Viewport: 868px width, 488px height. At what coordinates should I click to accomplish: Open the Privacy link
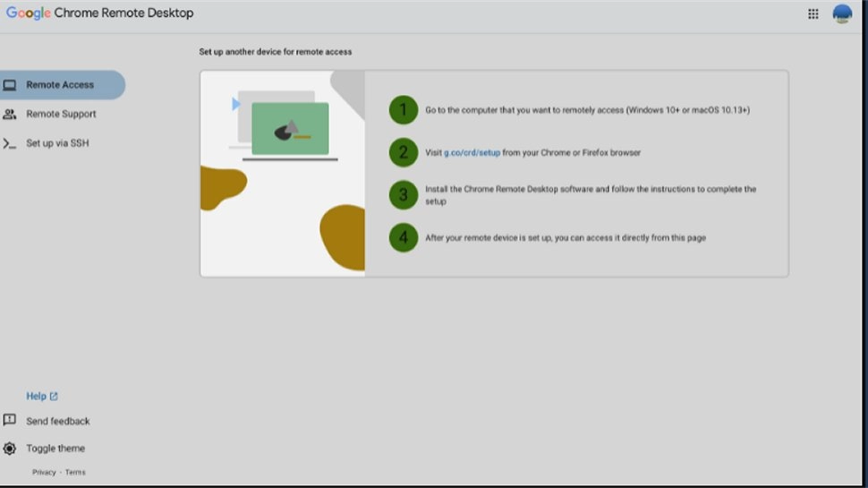coord(44,473)
